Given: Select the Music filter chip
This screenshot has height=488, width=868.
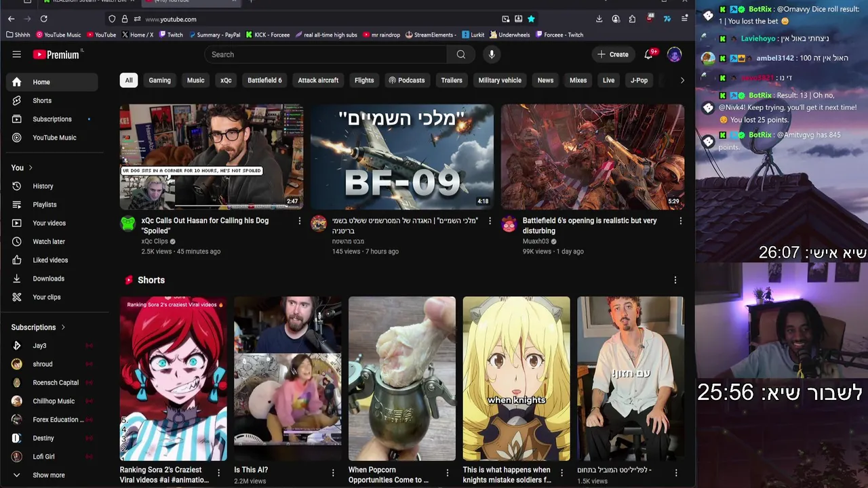Looking at the screenshot, I should (196, 80).
